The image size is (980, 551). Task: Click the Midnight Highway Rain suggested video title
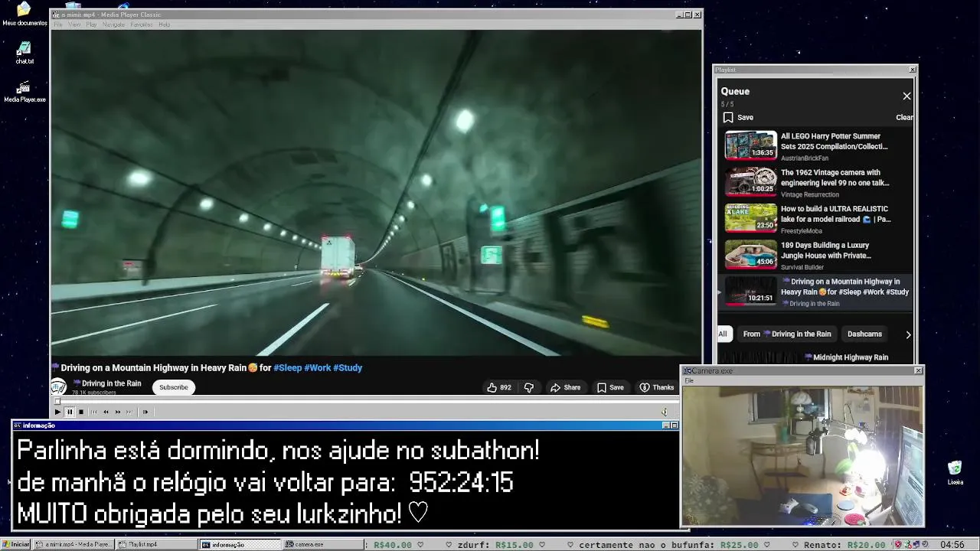(x=846, y=357)
